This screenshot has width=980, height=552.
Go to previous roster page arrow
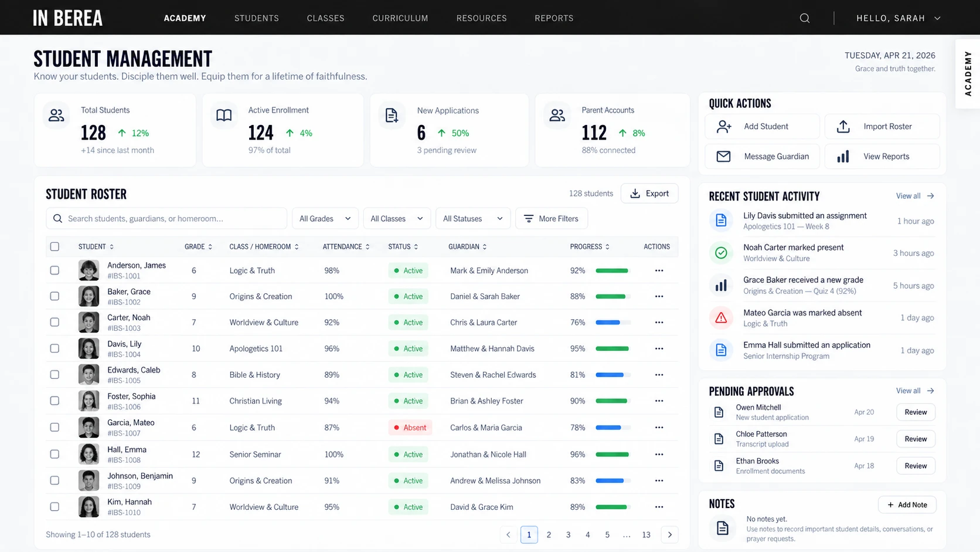tap(508, 534)
